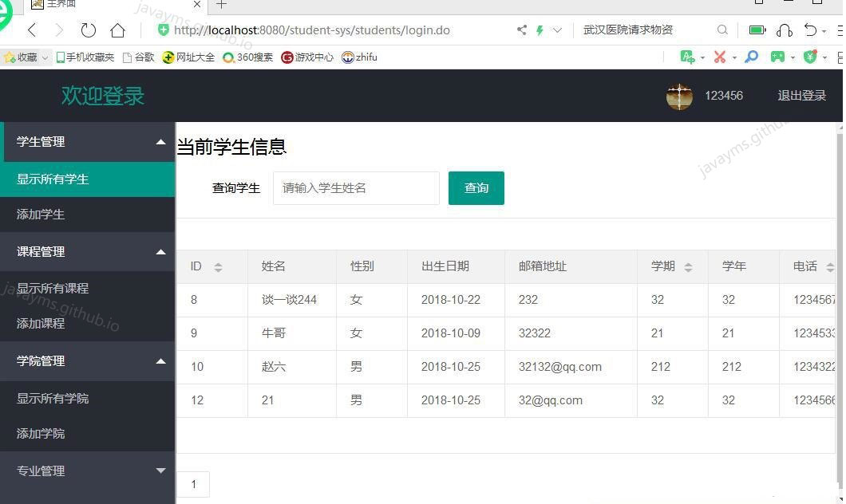
Task: Collapse the 学生管理 section chevron
Action: [x=160, y=141]
